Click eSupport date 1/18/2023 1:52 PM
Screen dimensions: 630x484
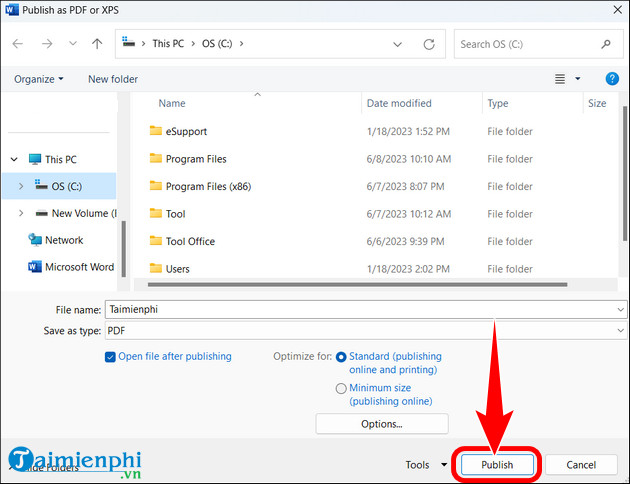408,131
